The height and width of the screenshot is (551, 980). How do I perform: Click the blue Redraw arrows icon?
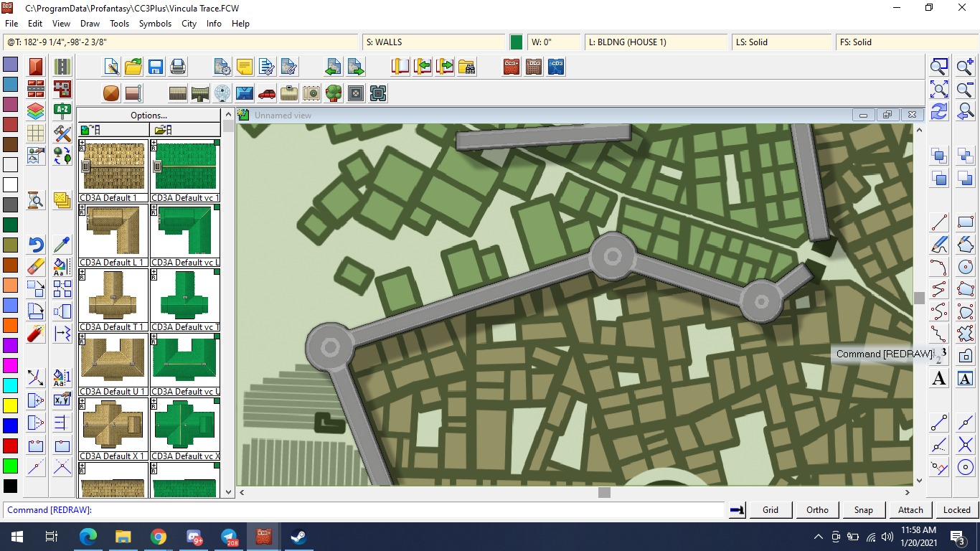pos(939,112)
